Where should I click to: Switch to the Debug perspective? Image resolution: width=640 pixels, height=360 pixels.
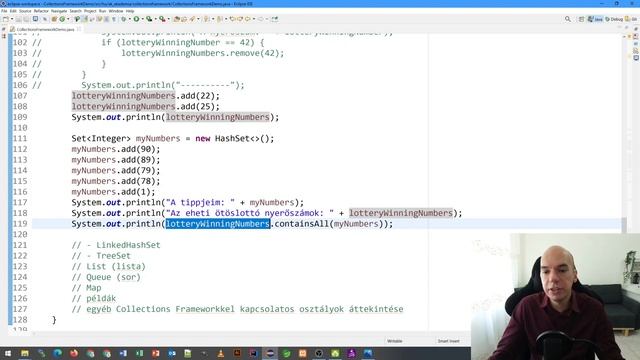click(x=614, y=19)
